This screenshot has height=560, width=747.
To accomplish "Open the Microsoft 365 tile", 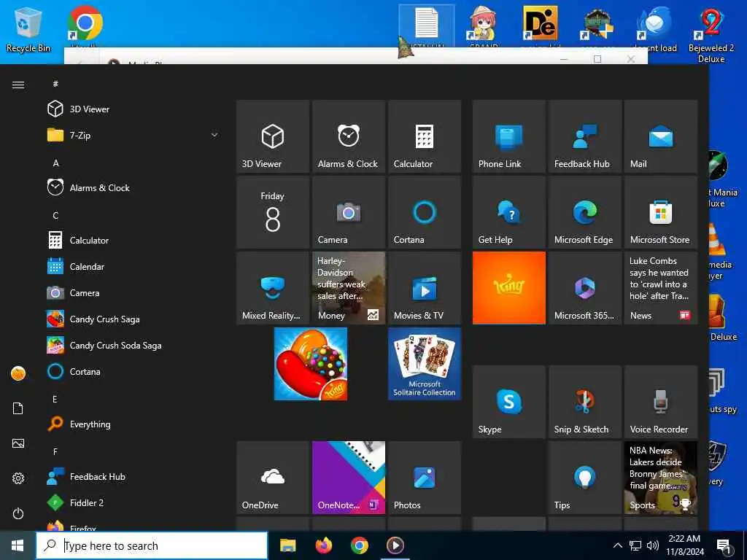I will (x=584, y=287).
